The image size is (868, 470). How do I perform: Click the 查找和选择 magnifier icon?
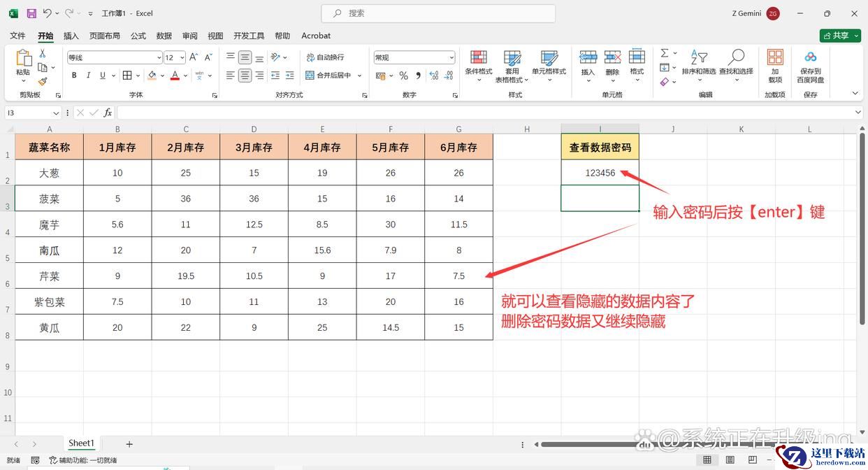tap(736, 59)
